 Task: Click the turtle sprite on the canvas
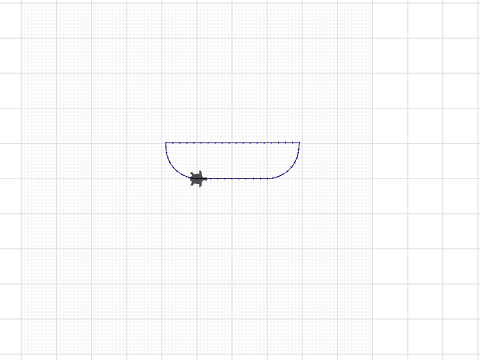click(198, 179)
